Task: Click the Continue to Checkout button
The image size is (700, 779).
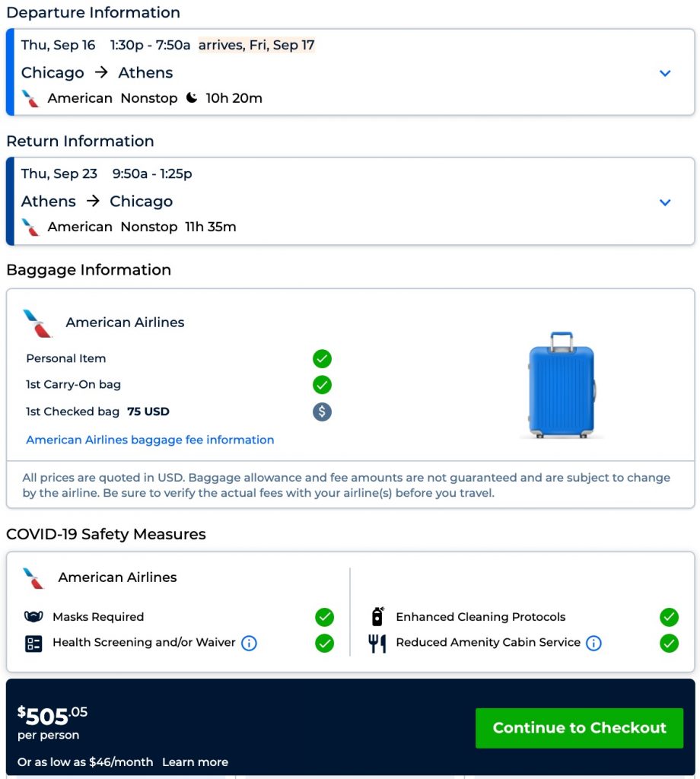Action: (579, 728)
